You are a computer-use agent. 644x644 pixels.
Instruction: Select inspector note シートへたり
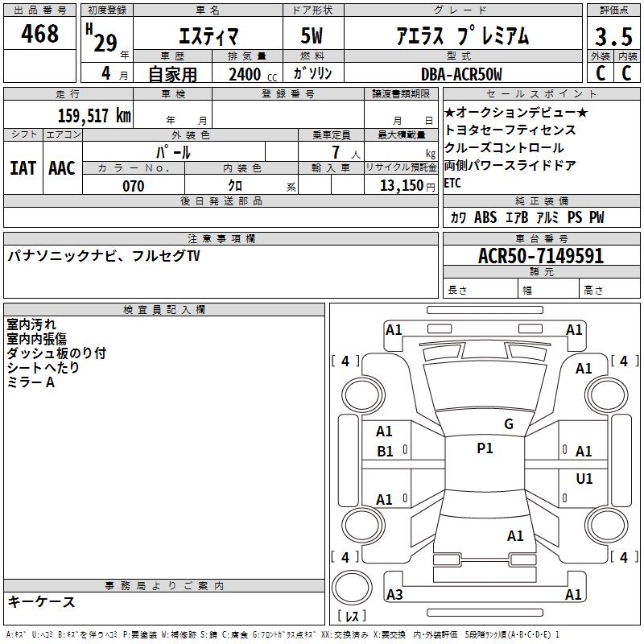click(x=43, y=368)
